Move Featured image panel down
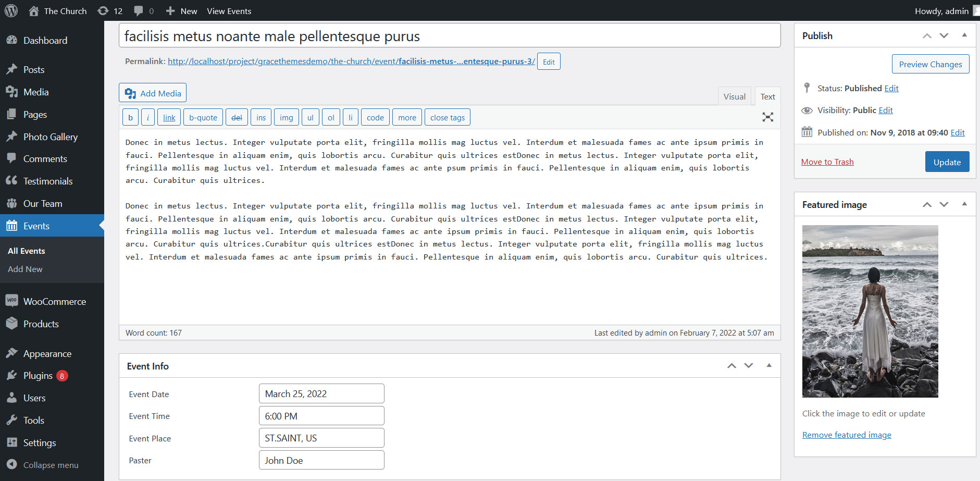The height and width of the screenshot is (481, 980). (x=944, y=205)
